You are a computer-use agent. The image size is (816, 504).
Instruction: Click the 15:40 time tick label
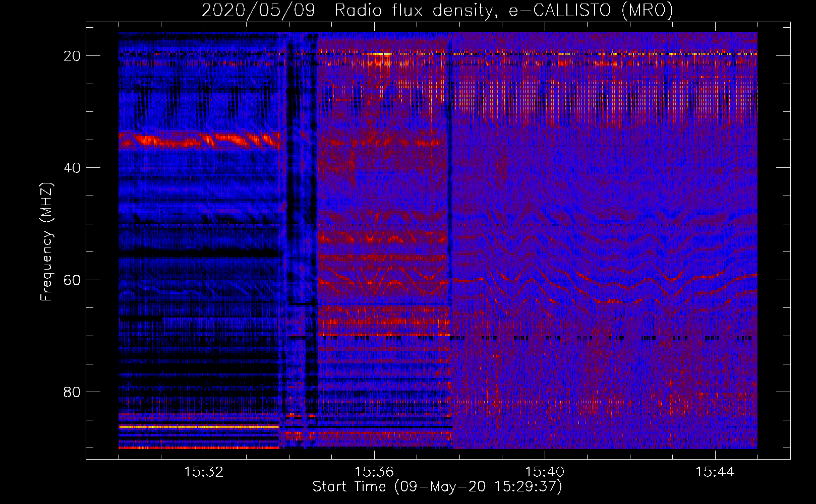click(545, 472)
